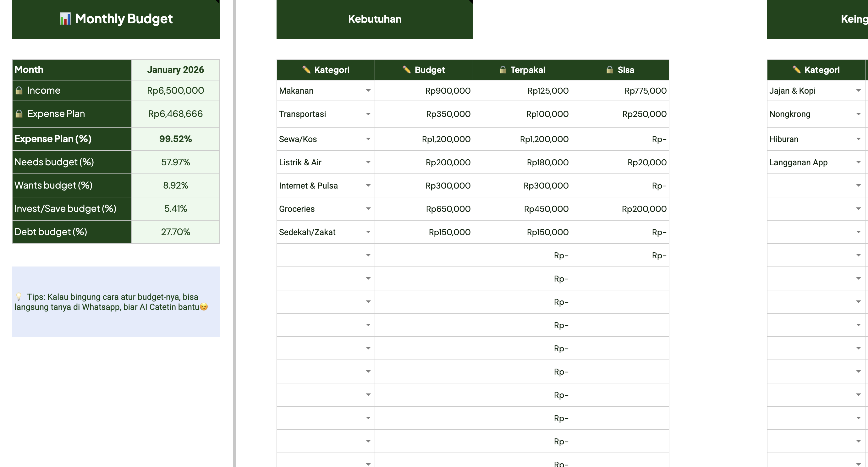Select the 27.70% debt budget cell
Image resolution: width=868 pixels, height=467 pixels.
[x=176, y=232]
